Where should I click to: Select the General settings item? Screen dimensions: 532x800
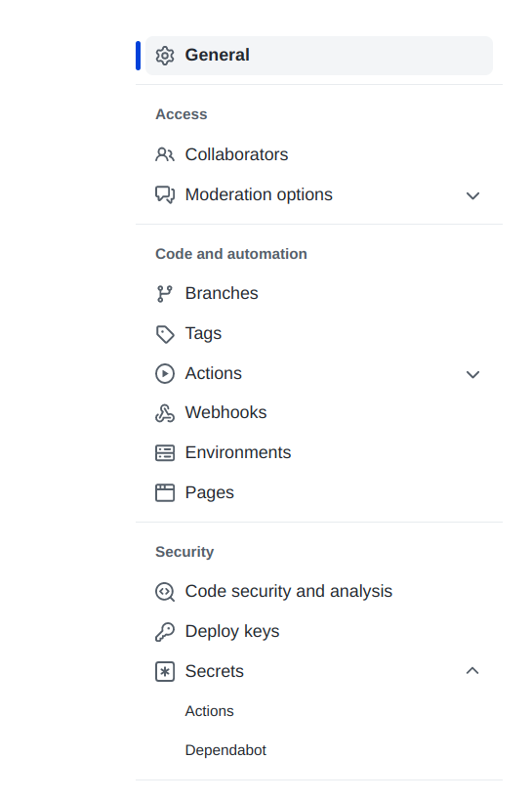[319, 56]
